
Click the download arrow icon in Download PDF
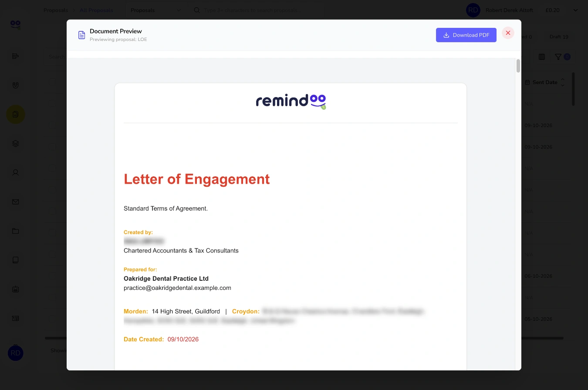point(446,35)
